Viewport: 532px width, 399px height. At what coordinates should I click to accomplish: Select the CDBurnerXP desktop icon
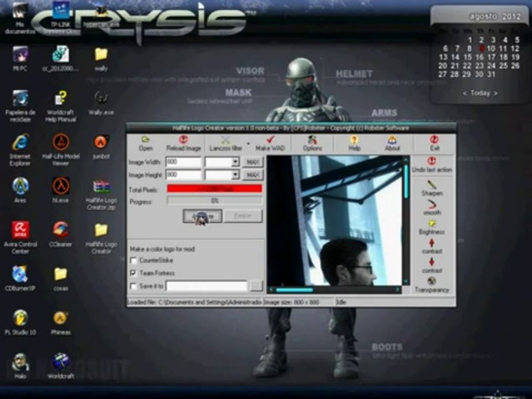tap(21, 274)
